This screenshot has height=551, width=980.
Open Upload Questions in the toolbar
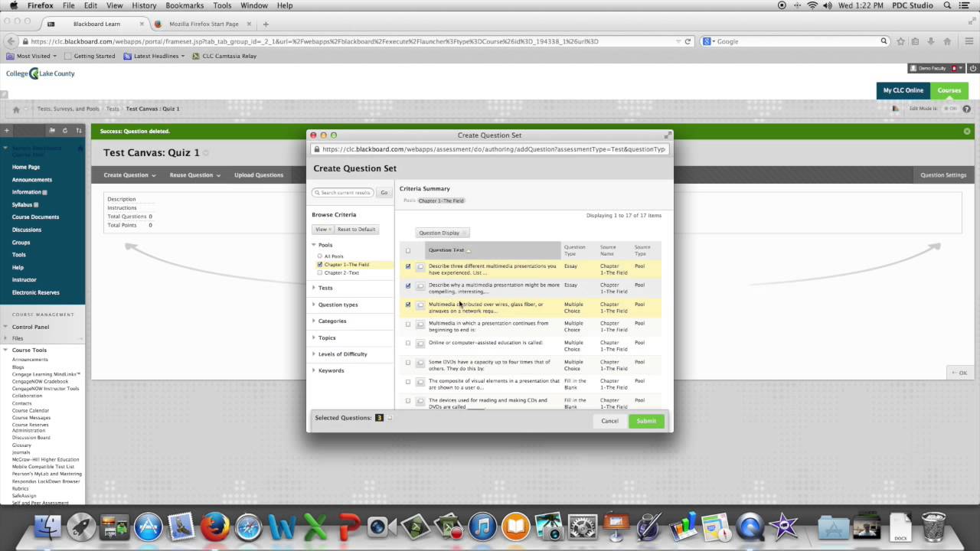pyautogui.click(x=259, y=175)
